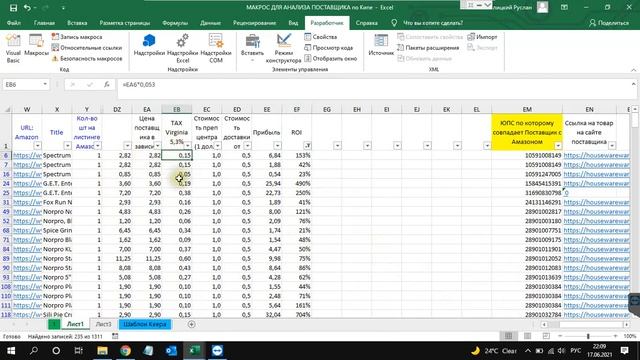Open Insert controls (Вставить) dropdown
640x360 pixels.
point(252,48)
